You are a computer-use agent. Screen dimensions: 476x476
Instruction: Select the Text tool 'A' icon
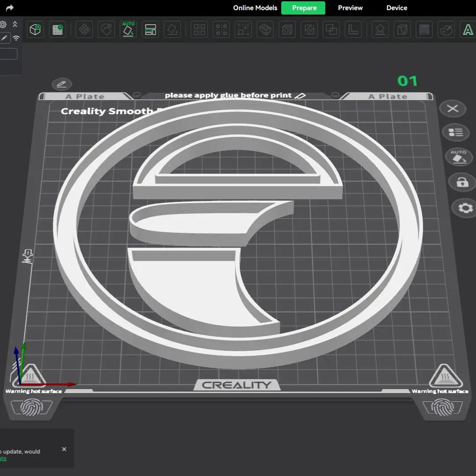tap(467, 30)
